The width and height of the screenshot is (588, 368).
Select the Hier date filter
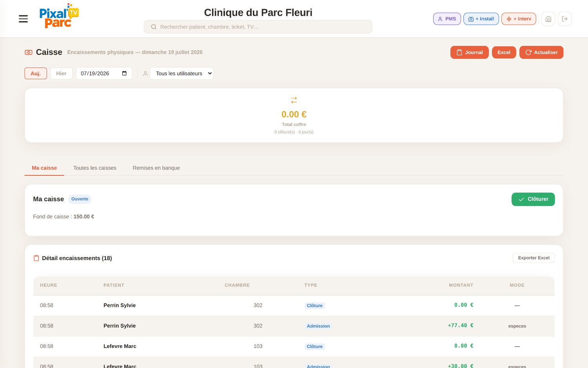click(61, 73)
